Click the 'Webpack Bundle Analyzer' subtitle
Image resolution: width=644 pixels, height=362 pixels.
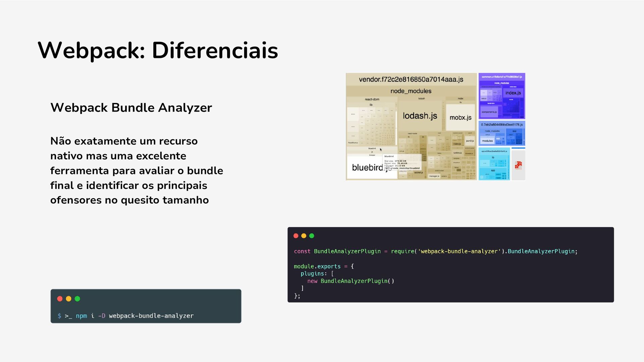131,108
